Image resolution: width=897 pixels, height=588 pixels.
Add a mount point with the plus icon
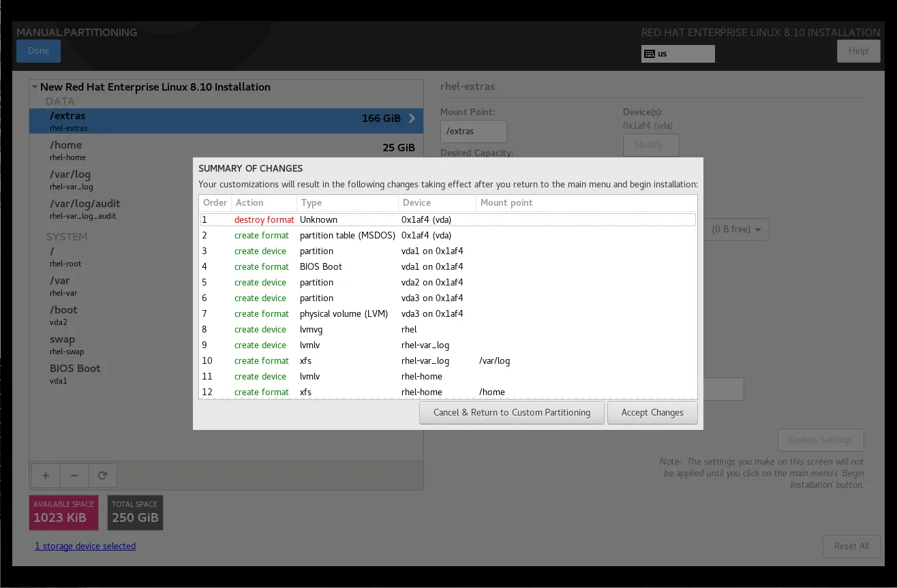46,476
